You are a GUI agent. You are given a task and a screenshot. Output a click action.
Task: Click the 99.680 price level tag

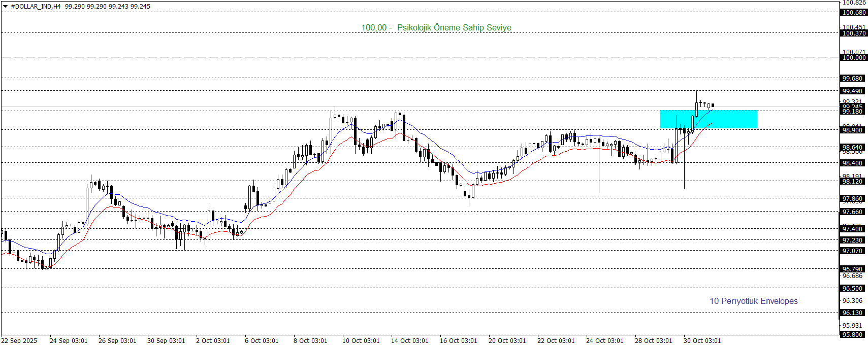point(852,79)
